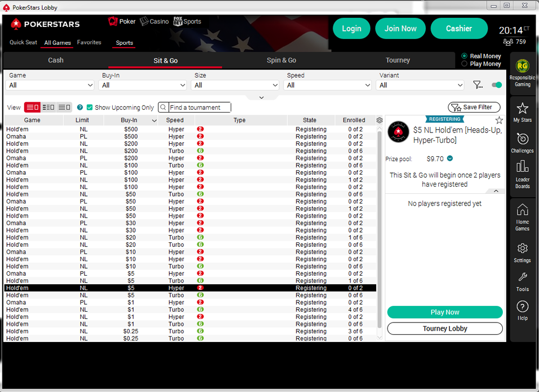This screenshot has width=539, height=392.
Task: Open the Challenges target icon
Action: tap(522, 139)
